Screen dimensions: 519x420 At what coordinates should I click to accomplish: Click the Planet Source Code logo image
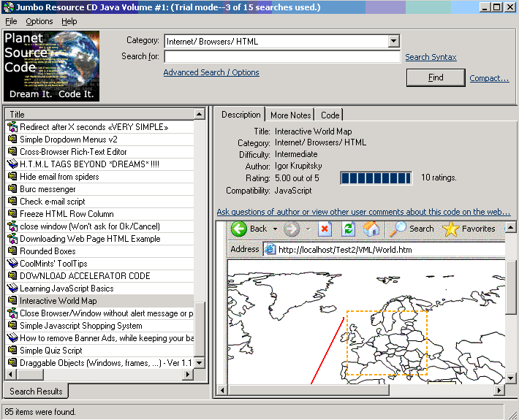51,66
